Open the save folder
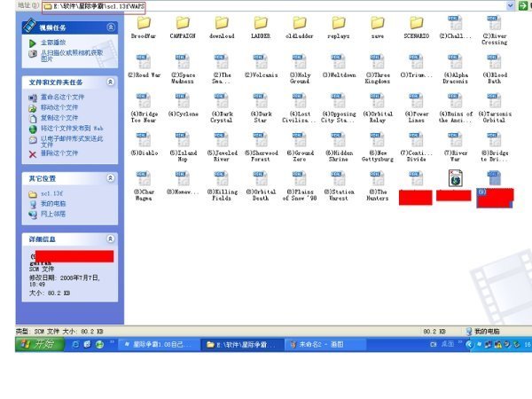Image resolution: width=532 pixels, height=399 pixels. tap(378, 27)
